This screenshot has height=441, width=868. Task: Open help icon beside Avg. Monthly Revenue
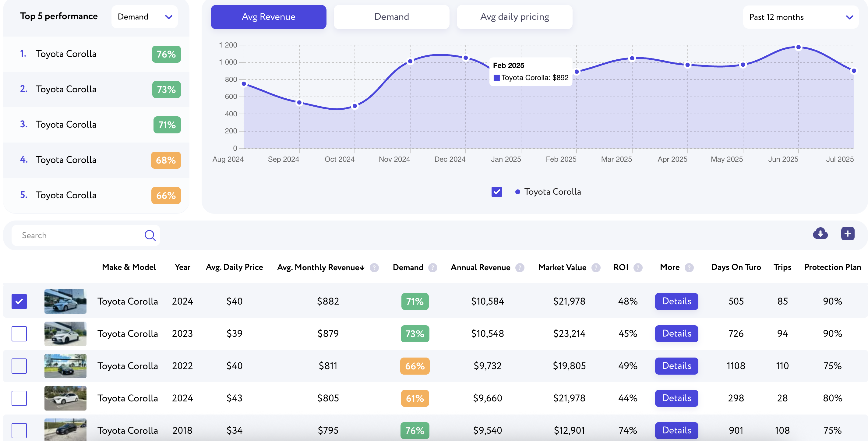click(374, 267)
